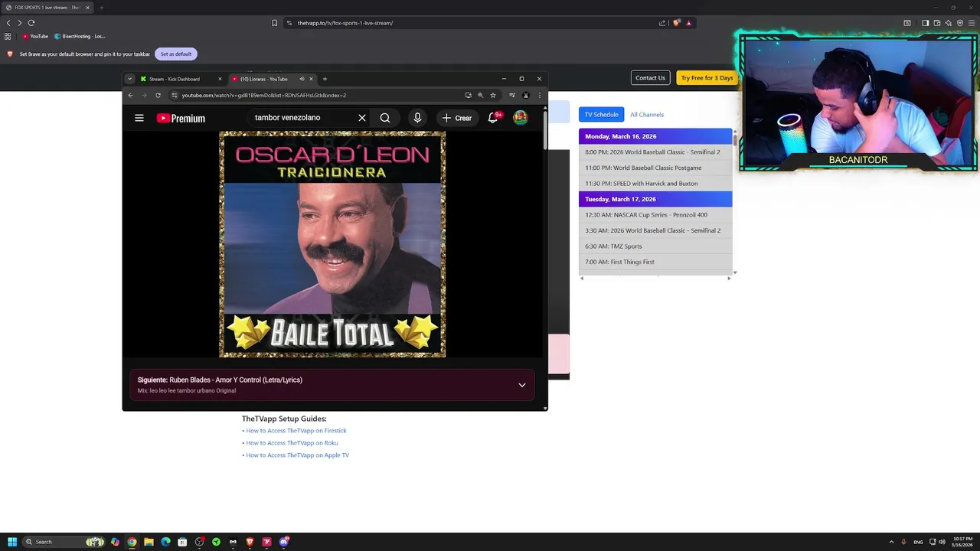
Task: Open Chrome zoom magnifier in address bar
Action: (481, 95)
